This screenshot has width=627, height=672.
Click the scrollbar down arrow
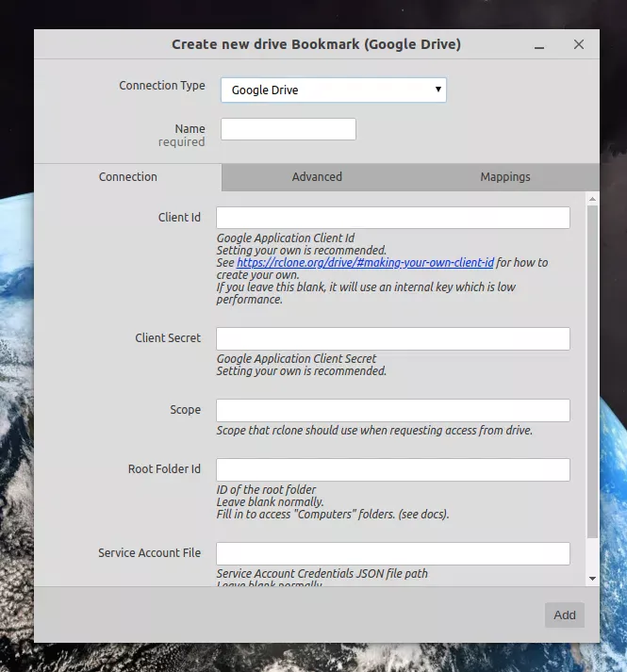pyautogui.click(x=592, y=579)
